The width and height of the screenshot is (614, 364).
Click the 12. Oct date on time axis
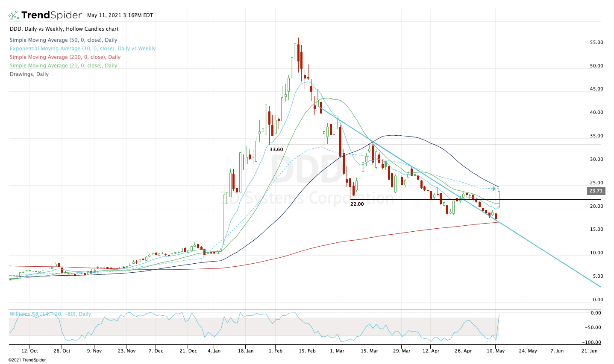(29, 351)
